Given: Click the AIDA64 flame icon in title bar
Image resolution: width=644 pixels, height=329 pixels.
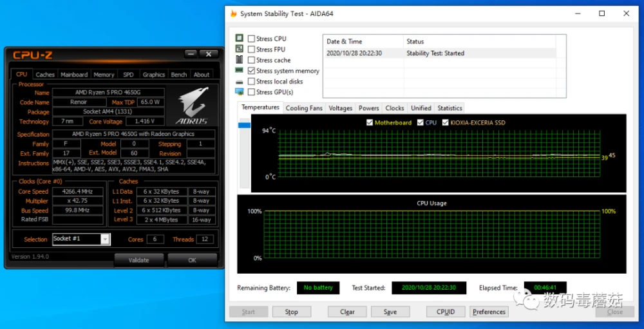Looking at the screenshot, I should coord(233,14).
